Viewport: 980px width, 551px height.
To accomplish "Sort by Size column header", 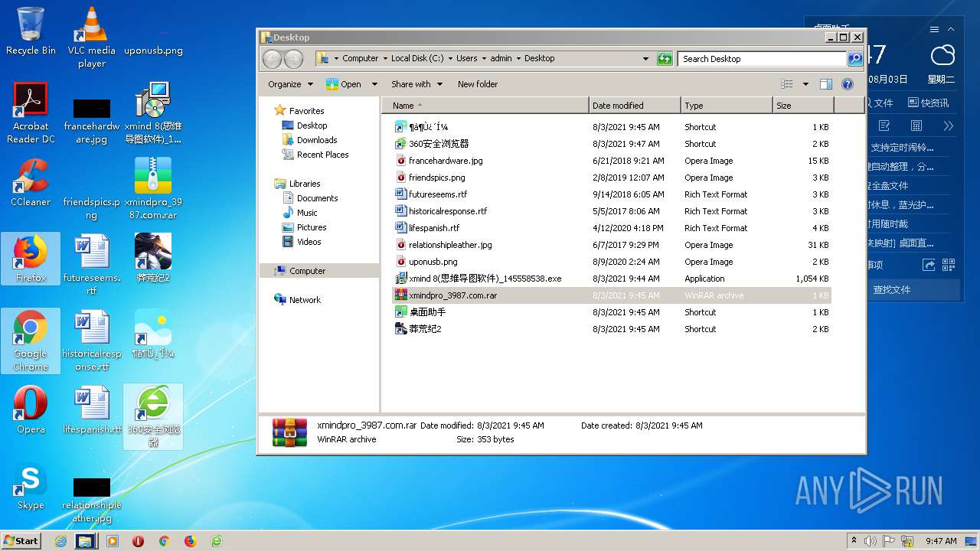I will [x=803, y=106].
